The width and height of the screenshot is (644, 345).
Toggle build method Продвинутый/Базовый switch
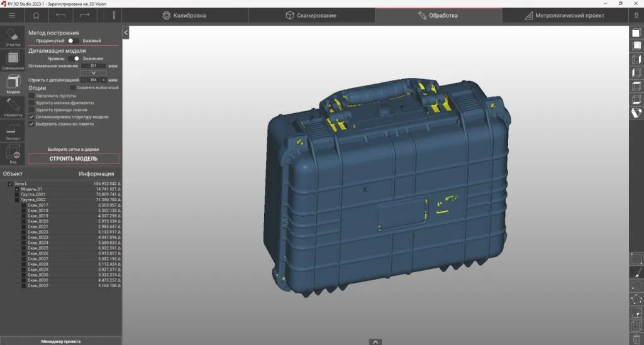tap(73, 41)
